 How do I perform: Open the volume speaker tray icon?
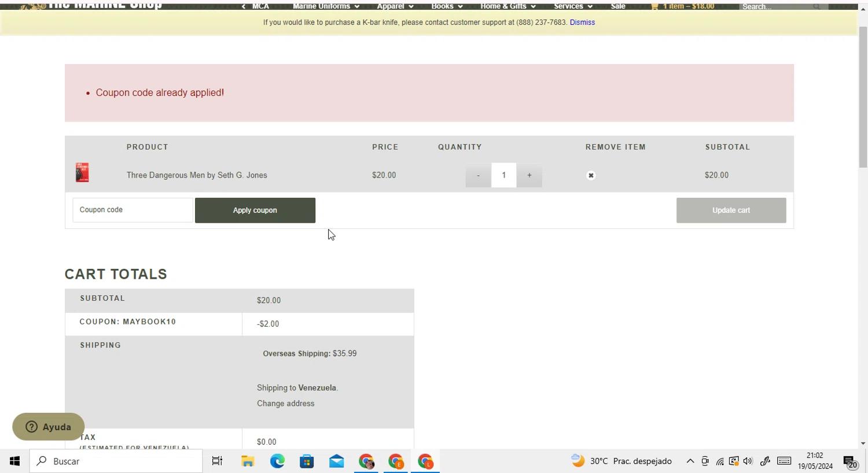(x=748, y=461)
